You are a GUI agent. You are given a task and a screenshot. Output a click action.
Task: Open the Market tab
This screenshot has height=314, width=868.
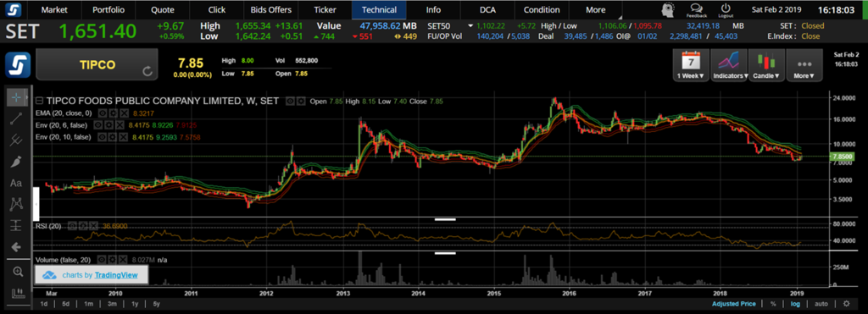pos(55,9)
